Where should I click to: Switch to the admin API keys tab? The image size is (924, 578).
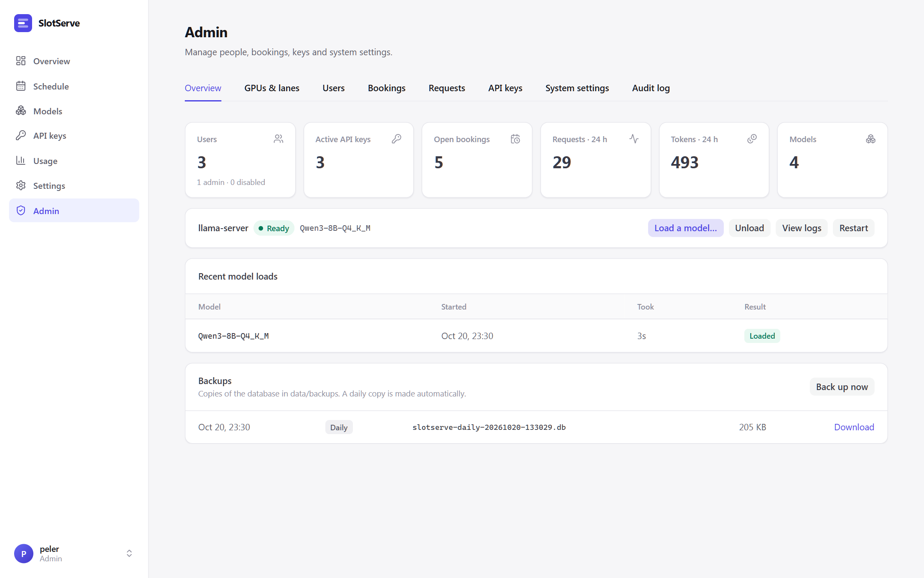pos(505,88)
